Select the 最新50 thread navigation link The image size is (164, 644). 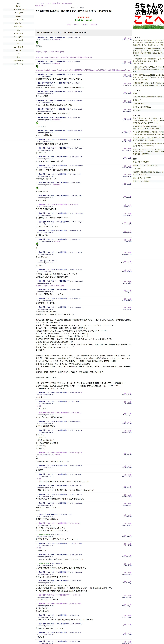pos(94,24)
